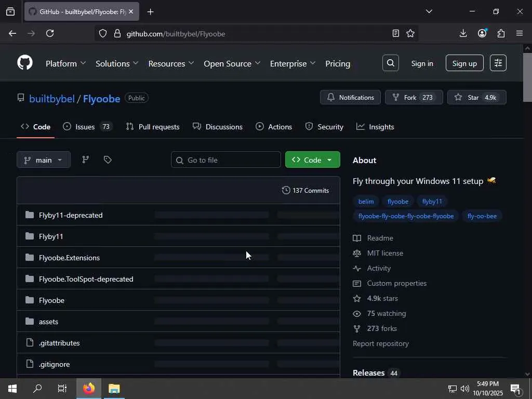Click the flyby11 topic tag
This screenshot has height=399, width=532.
(x=432, y=201)
